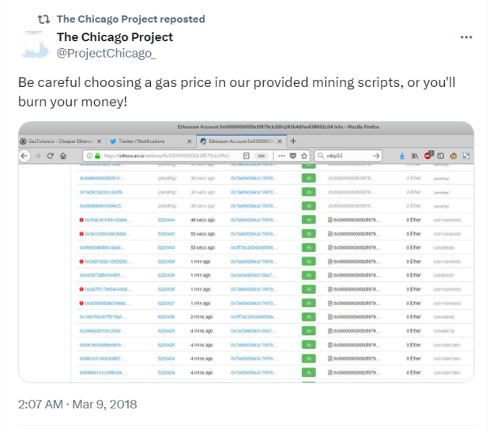Click the downloads arrow icon
The height and width of the screenshot is (429, 504).
[x=402, y=156]
